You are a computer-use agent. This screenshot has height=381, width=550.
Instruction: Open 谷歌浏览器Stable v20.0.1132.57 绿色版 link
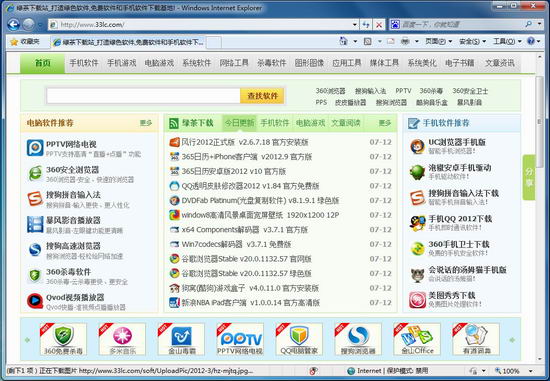point(247,273)
